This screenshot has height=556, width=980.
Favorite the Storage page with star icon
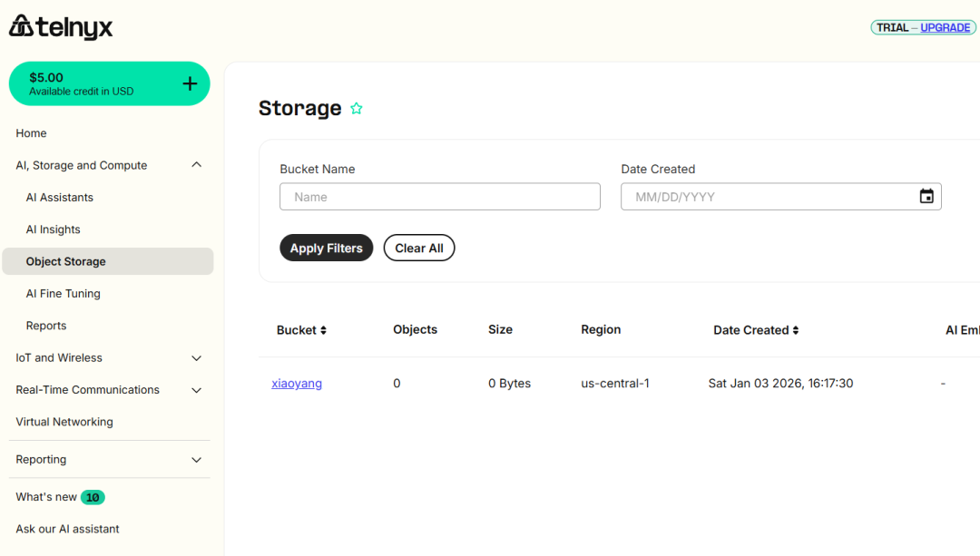pyautogui.click(x=357, y=109)
